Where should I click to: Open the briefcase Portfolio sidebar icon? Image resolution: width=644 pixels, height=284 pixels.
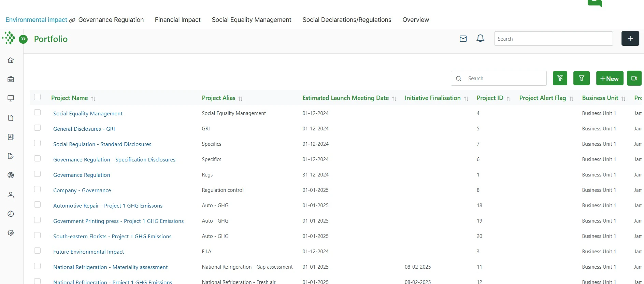[11, 79]
